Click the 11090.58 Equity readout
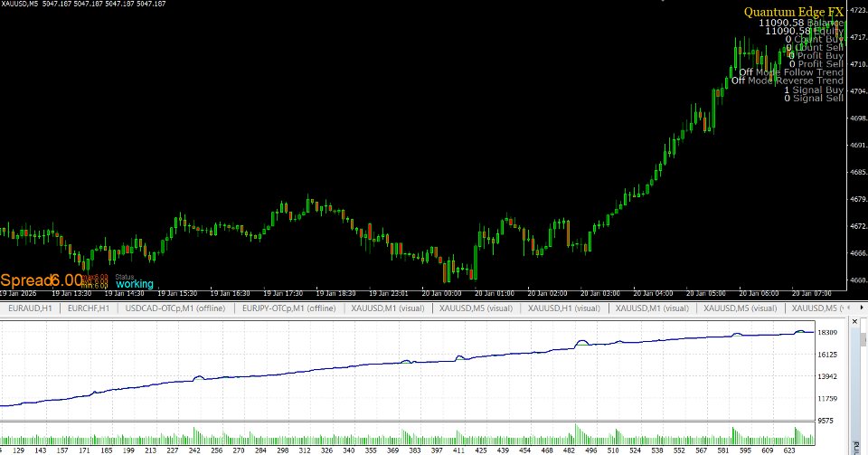The width and height of the screenshot is (868, 455). coord(805,31)
